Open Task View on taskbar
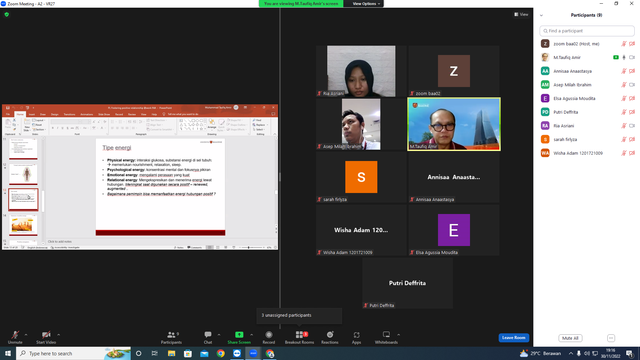 (155, 353)
